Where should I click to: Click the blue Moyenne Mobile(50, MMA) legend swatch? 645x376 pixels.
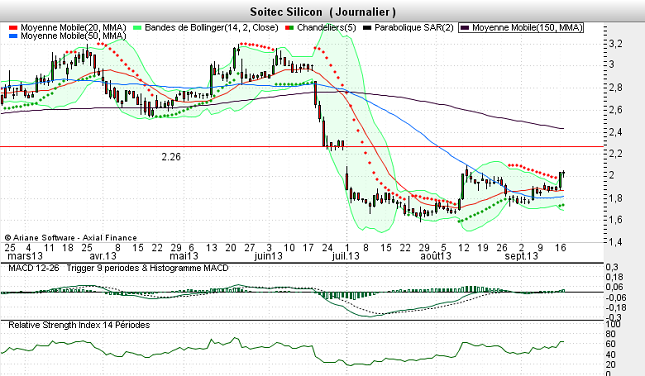(x=13, y=36)
